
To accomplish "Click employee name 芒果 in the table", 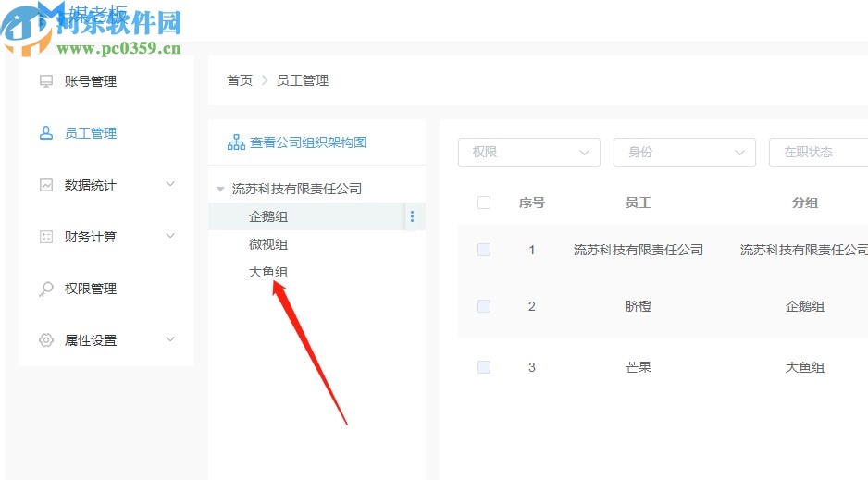I will (639, 367).
